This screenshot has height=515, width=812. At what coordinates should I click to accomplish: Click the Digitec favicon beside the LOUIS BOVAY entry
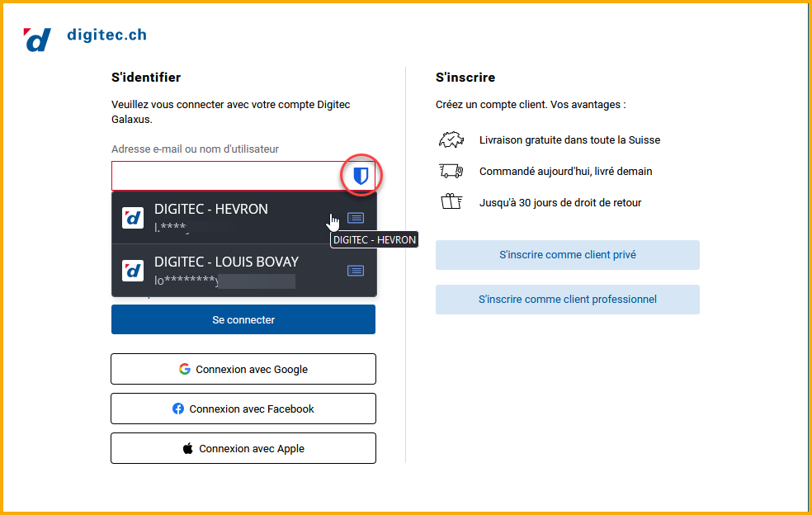coord(133,271)
